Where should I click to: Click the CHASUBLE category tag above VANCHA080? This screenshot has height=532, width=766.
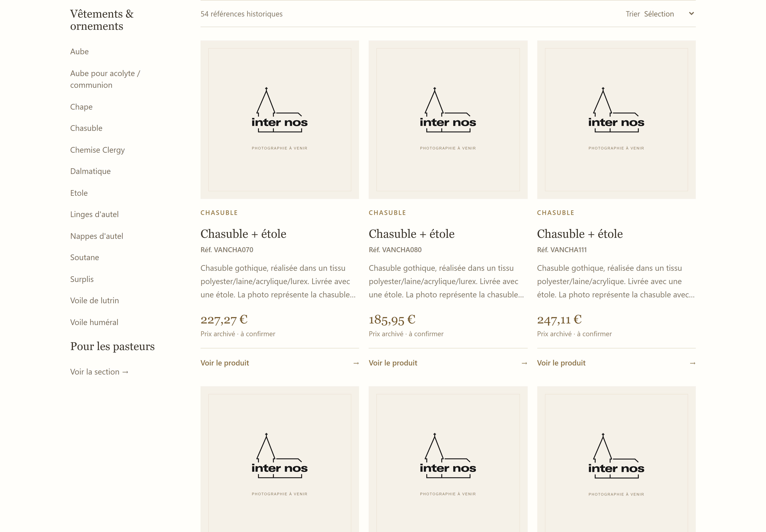[387, 213]
